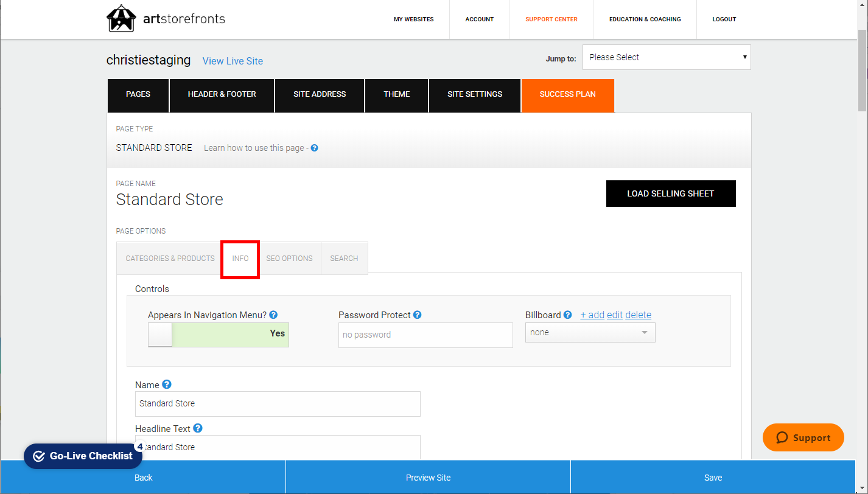Open SUPPORT CENTER link
Viewport: 868px width, 494px height.
coord(551,19)
